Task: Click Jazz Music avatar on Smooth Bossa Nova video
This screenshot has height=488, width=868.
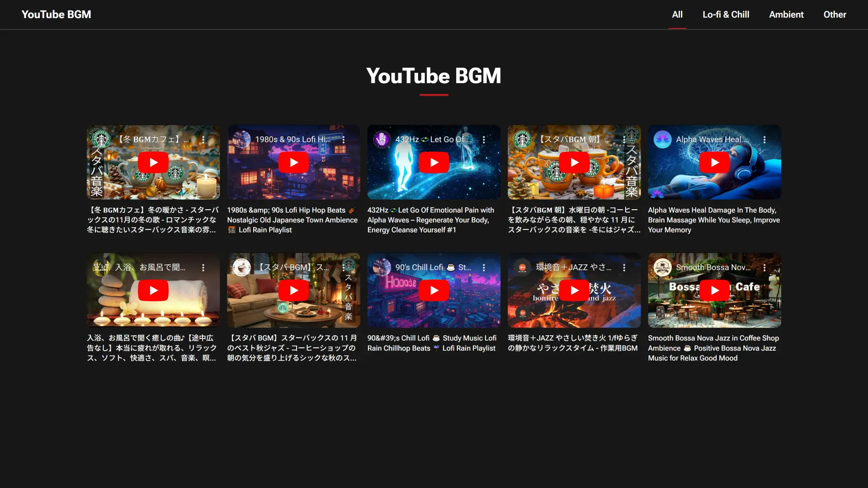Action: click(x=663, y=267)
